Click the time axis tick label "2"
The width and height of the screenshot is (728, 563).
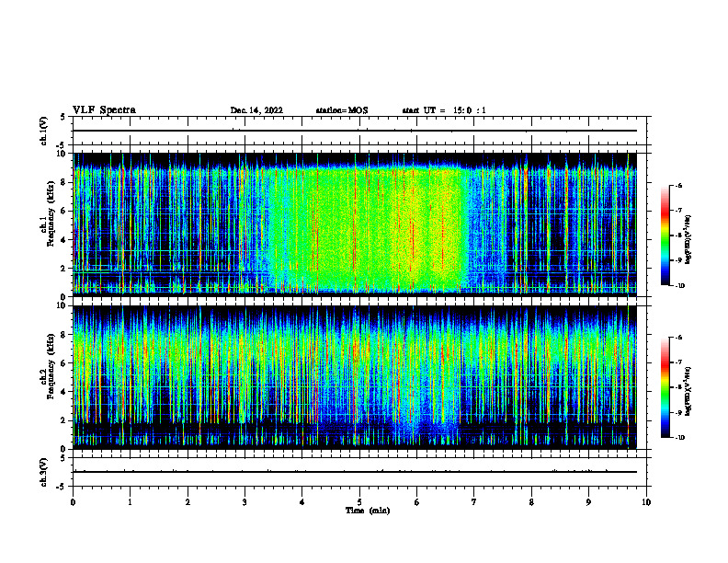pyautogui.click(x=188, y=502)
